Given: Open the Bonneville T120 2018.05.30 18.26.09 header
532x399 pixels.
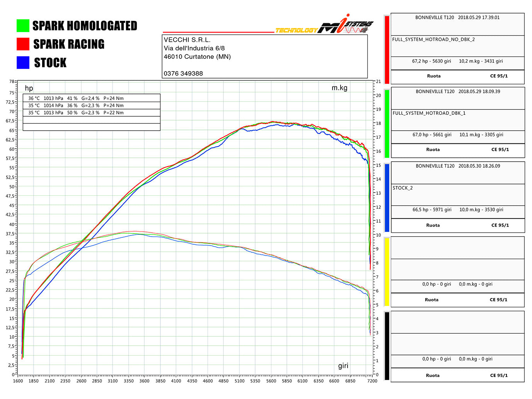Looking at the screenshot, I should click(457, 166).
